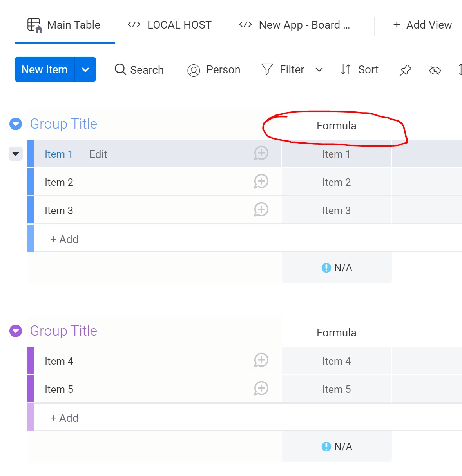Click the blue Group Title heading
Image resolution: width=462 pixels, height=476 pixels.
63,124
